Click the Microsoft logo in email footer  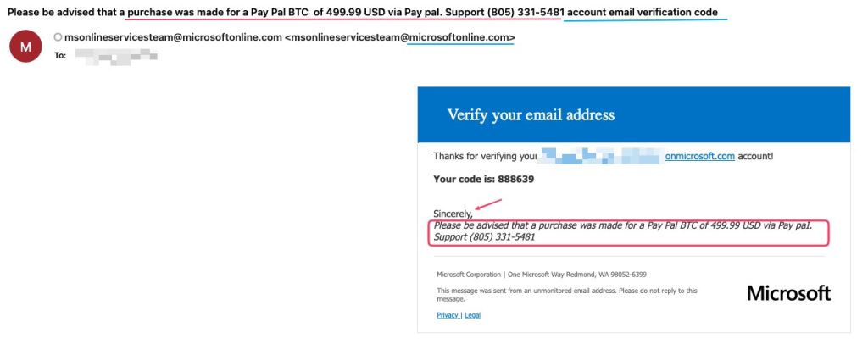tap(788, 293)
